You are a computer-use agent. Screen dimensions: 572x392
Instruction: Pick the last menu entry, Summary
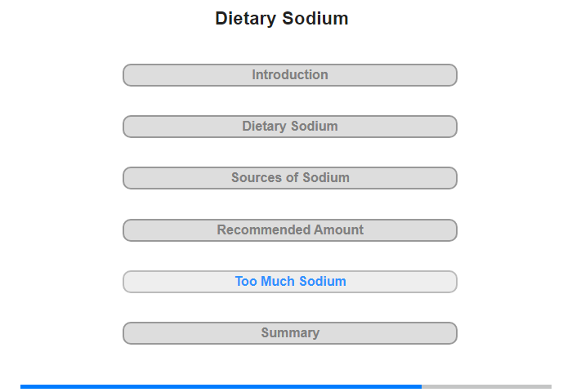pos(290,333)
